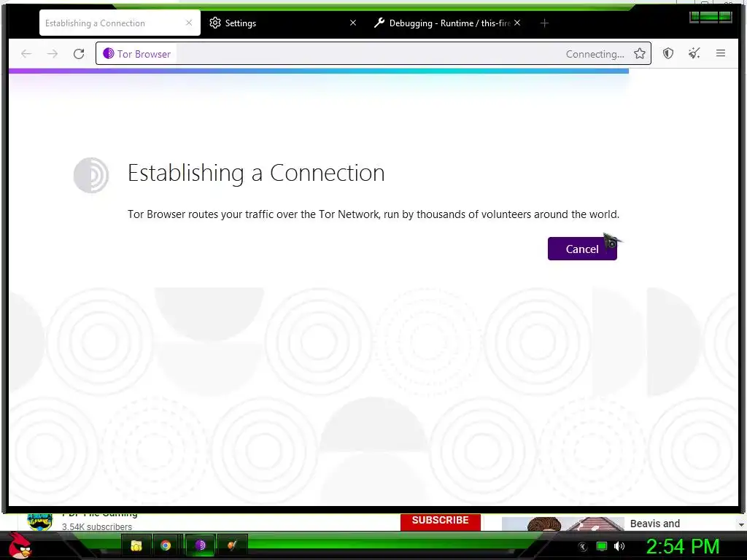Image resolution: width=747 pixels, height=560 pixels.
Task: Click the SUBSCRIBE button in background page
Action: coord(440,521)
